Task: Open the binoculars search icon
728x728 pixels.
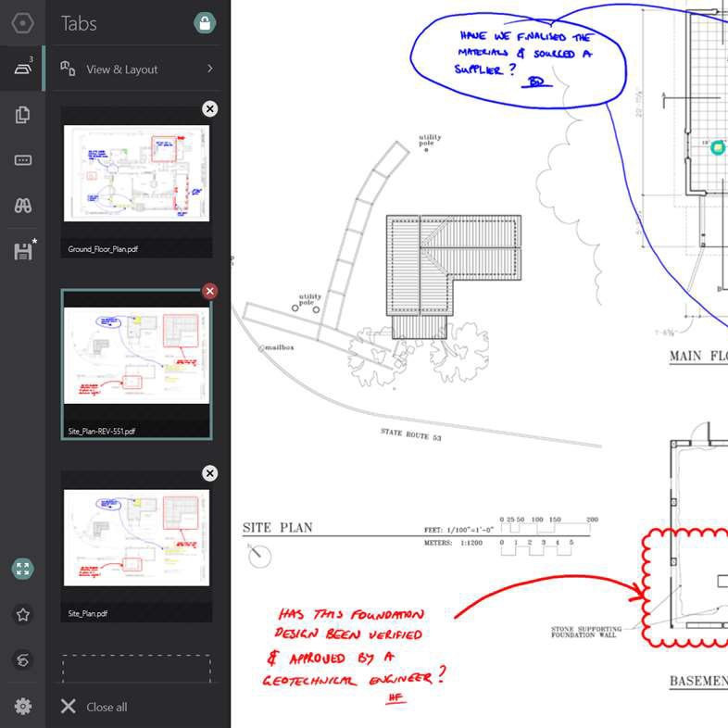Action: [22, 206]
